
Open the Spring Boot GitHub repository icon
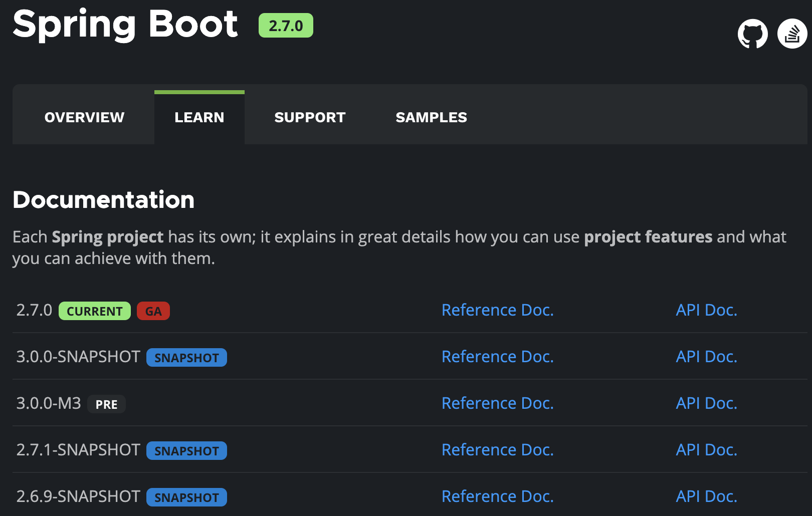tap(752, 34)
